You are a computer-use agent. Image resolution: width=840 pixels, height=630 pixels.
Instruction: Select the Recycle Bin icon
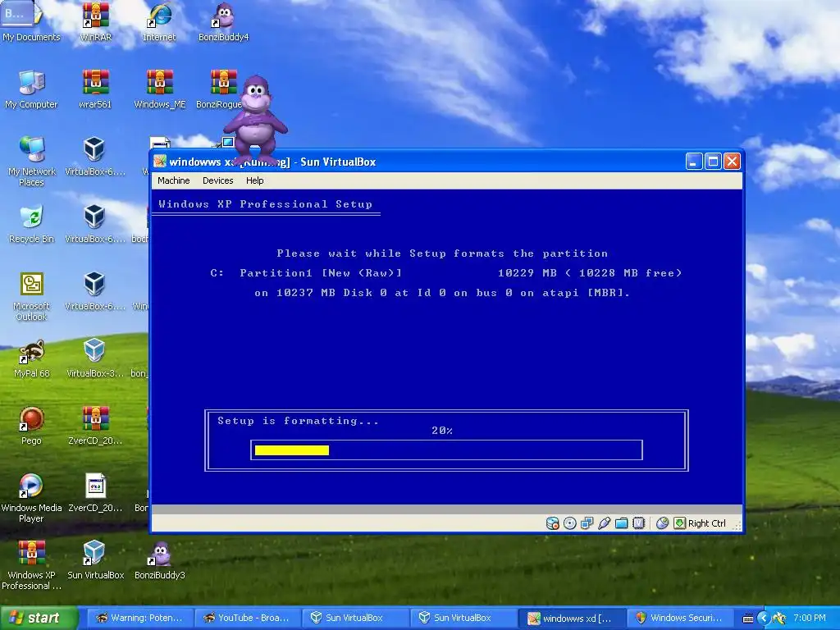31,224
